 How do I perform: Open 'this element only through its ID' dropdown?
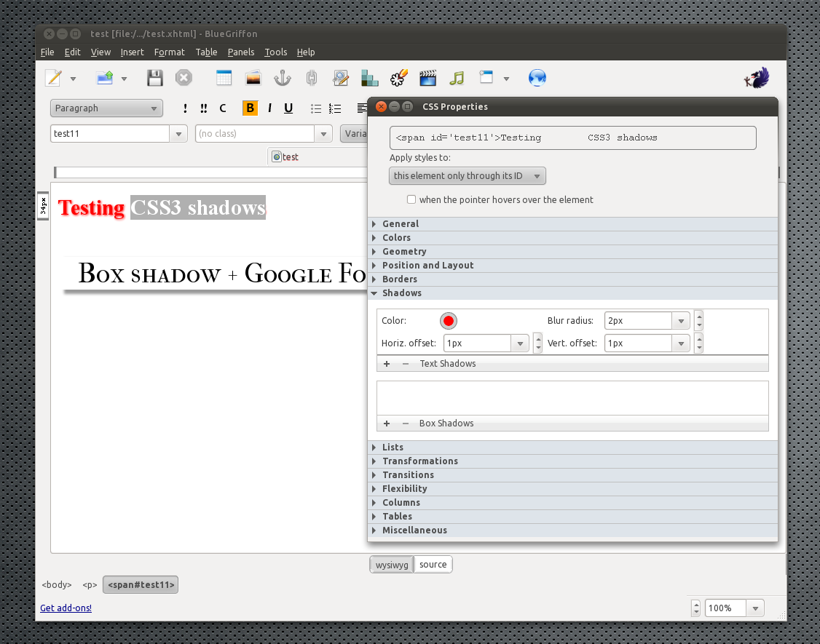468,175
